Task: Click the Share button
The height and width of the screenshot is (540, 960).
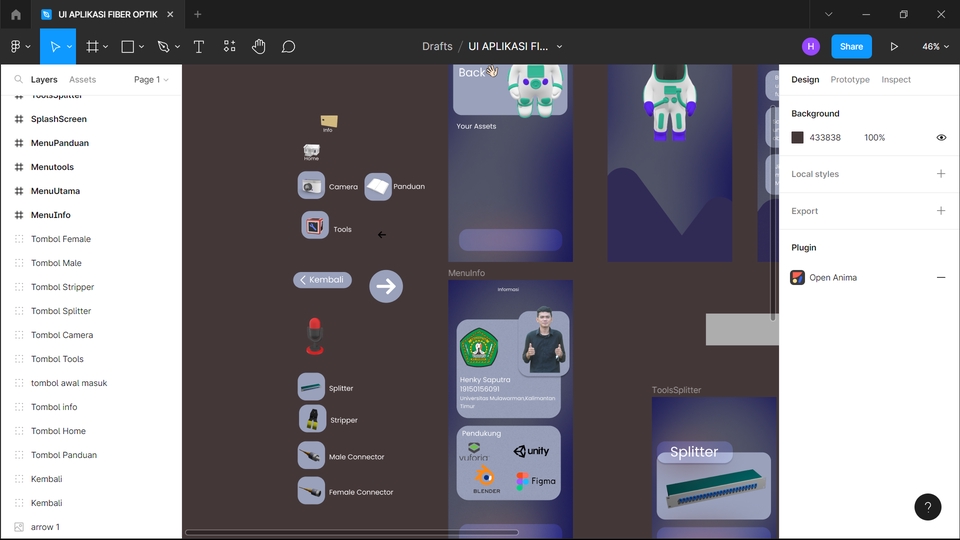Action: [851, 47]
